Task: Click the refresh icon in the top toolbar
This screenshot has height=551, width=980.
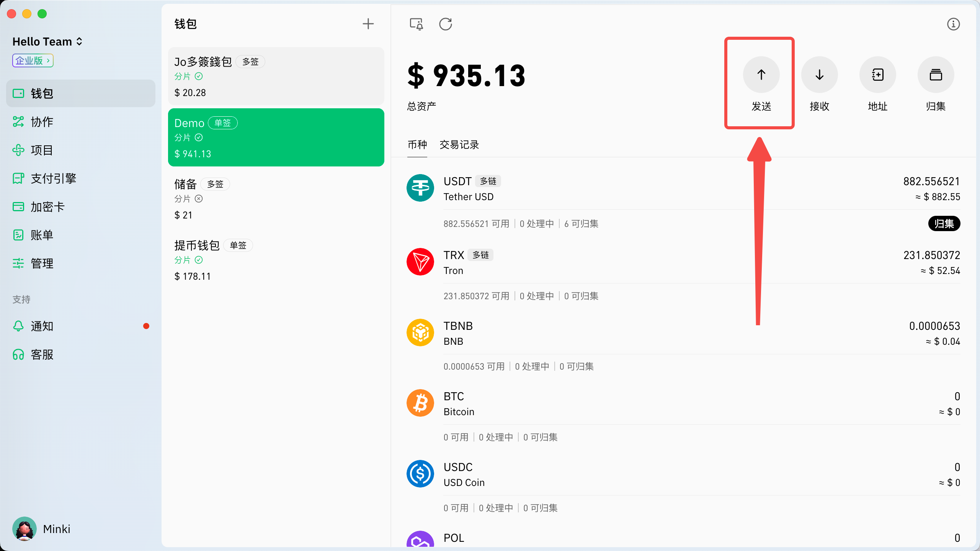Action: (x=446, y=24)
